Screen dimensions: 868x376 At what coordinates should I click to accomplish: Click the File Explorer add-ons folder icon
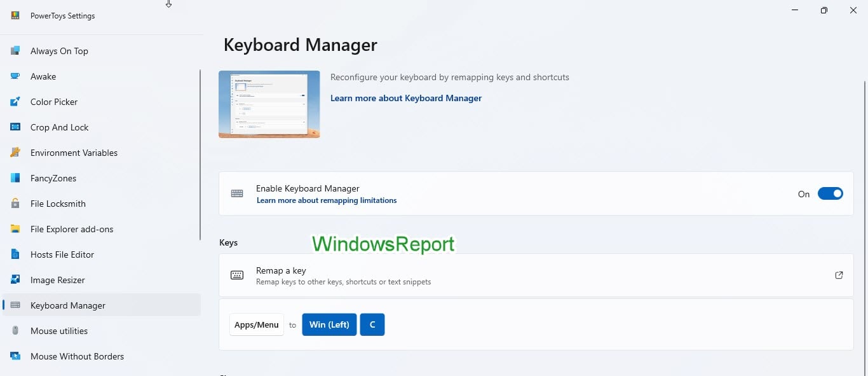(15, 229)
